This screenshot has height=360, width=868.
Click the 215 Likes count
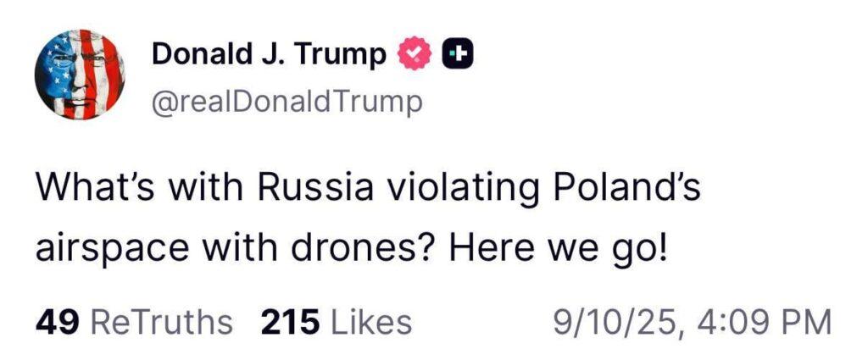click(336, 323)
